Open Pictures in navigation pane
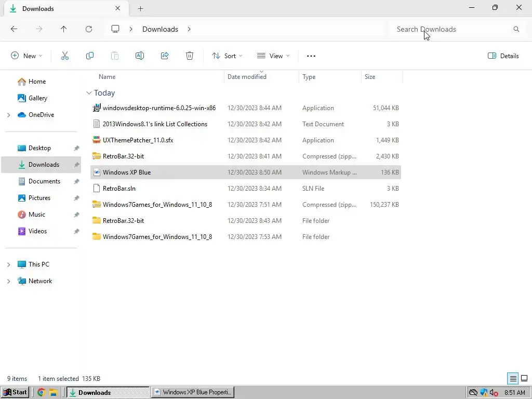Image resolution: width=532 pixels, height=399 pixels. click(39, 198)
